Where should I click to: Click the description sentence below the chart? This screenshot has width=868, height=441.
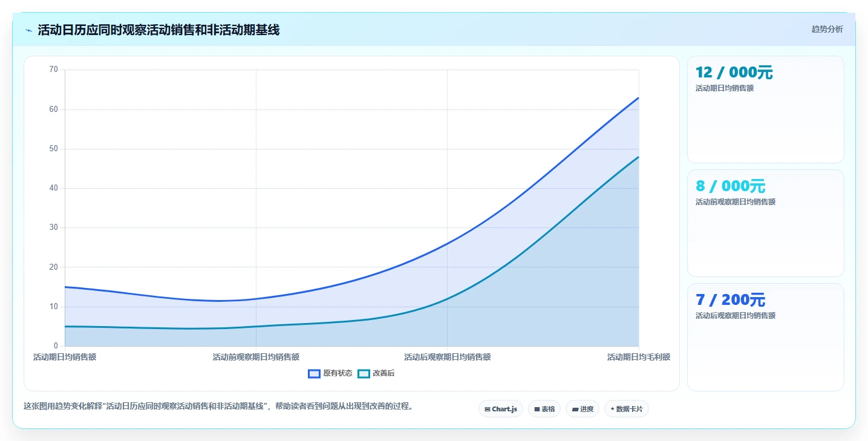(220, 407)
